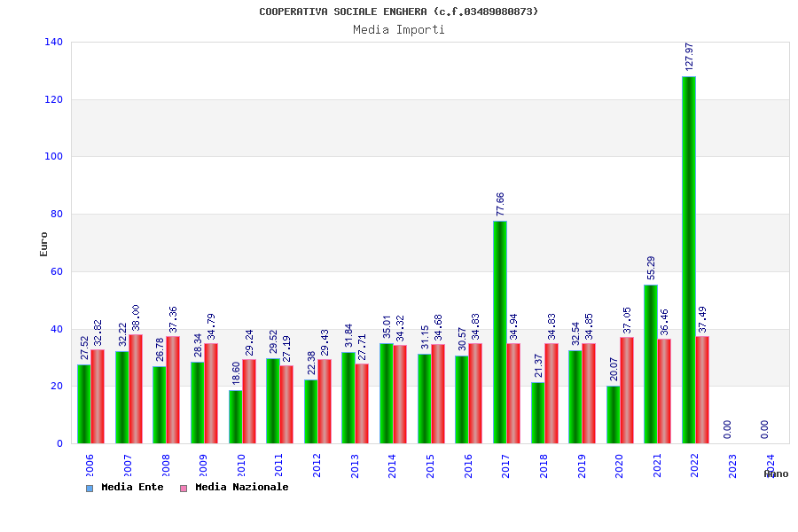Click the Media Importi subtitle
The width and height of the screenshot is (798, 532).
click(399, 29)
